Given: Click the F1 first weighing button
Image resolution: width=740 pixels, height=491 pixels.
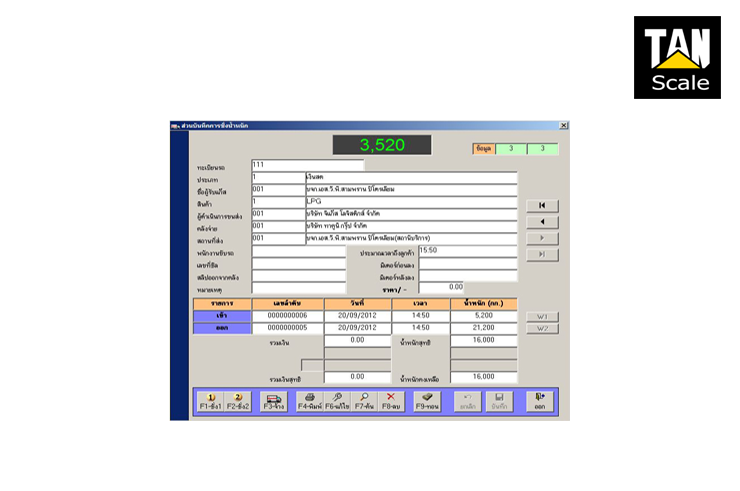Looking at the screenshot, I should [210, 401].
